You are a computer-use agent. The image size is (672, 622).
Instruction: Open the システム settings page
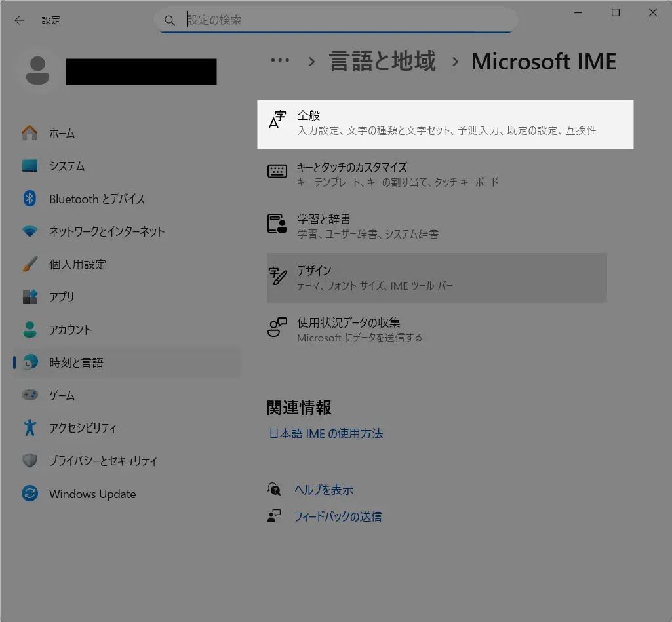127,166
